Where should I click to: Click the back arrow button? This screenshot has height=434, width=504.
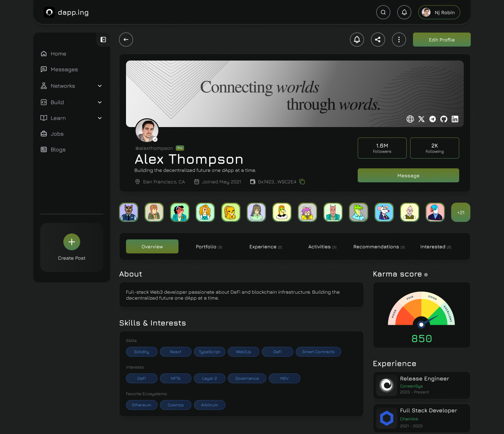pyautogui.click(x=126, y=40)
